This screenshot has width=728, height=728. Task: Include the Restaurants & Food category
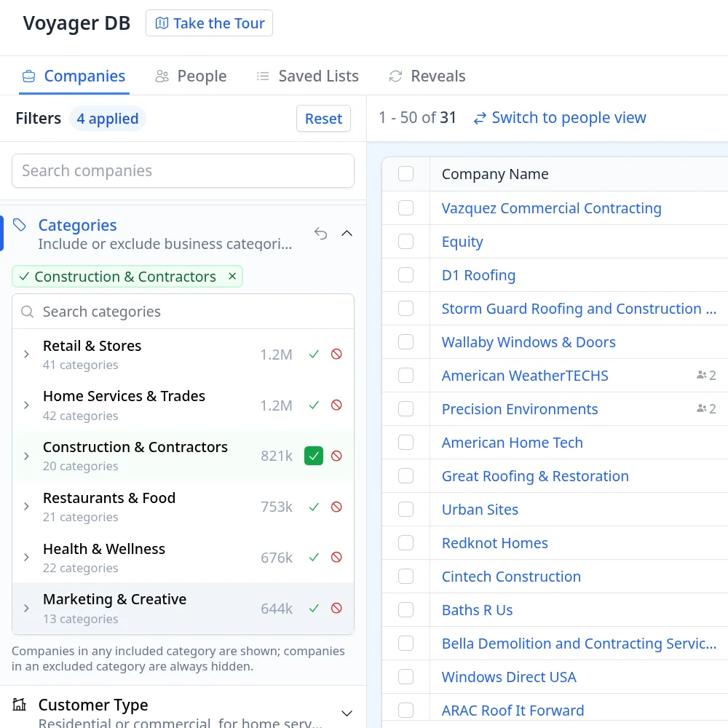(314, 507)
